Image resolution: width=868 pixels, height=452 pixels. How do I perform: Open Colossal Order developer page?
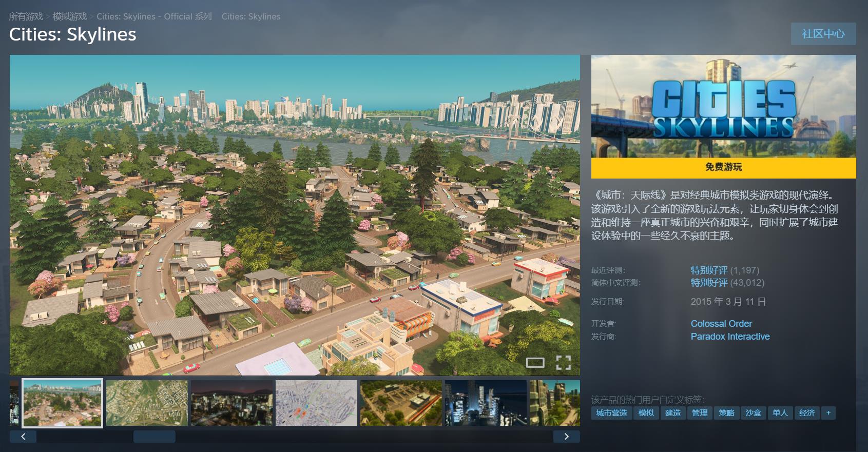click(721, 324)
